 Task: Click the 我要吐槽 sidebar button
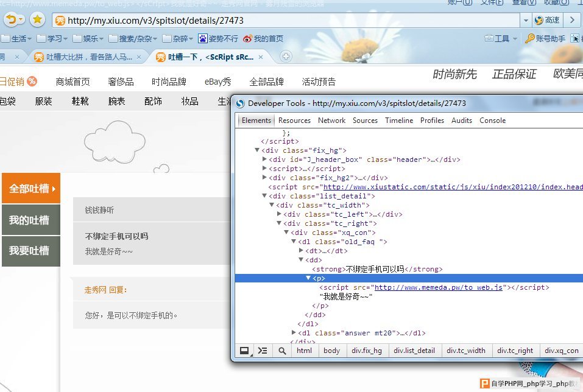pyautogui.click(x=31, y=251)
